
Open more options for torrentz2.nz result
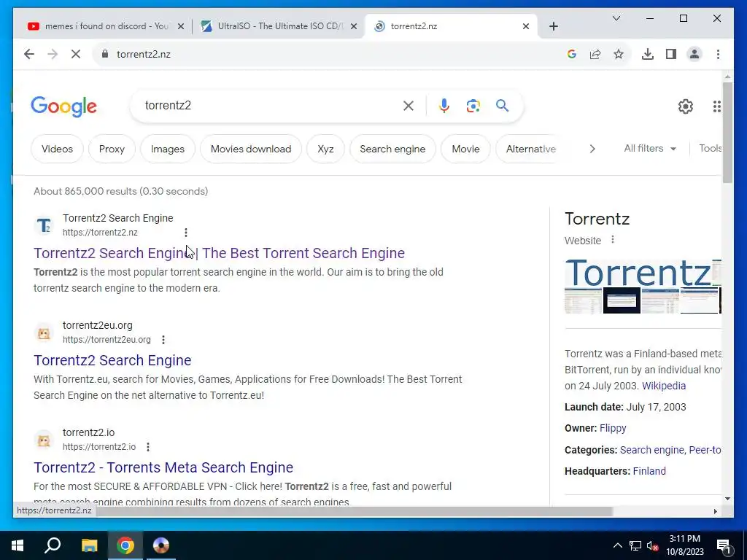click(186, 233)
